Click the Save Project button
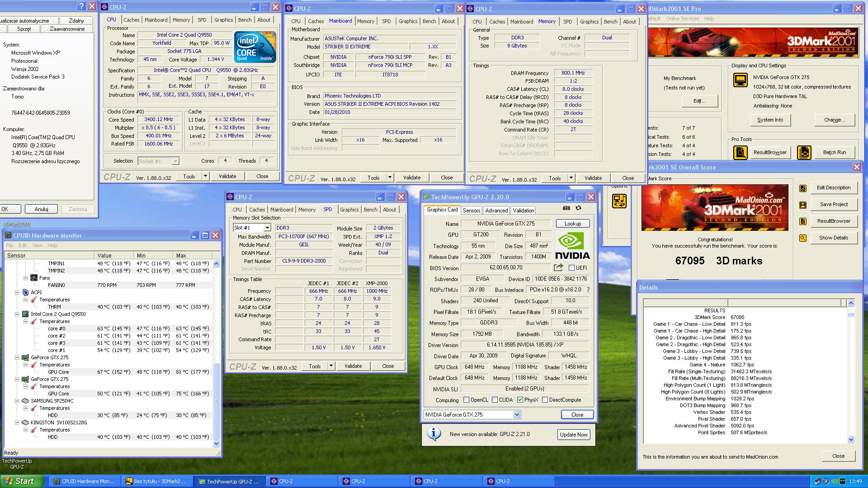This screenshot has width=868, height=488. tap(833, 204)
